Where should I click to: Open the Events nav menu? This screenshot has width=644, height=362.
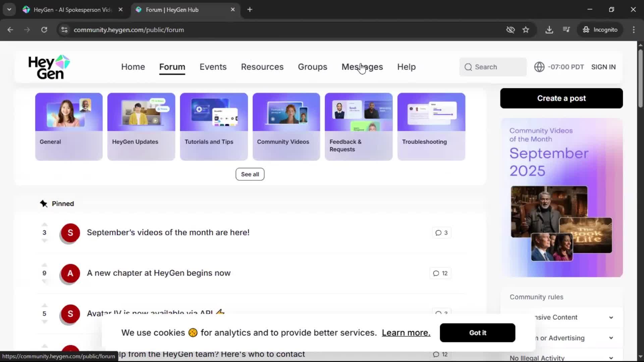(x=213, y=67)
